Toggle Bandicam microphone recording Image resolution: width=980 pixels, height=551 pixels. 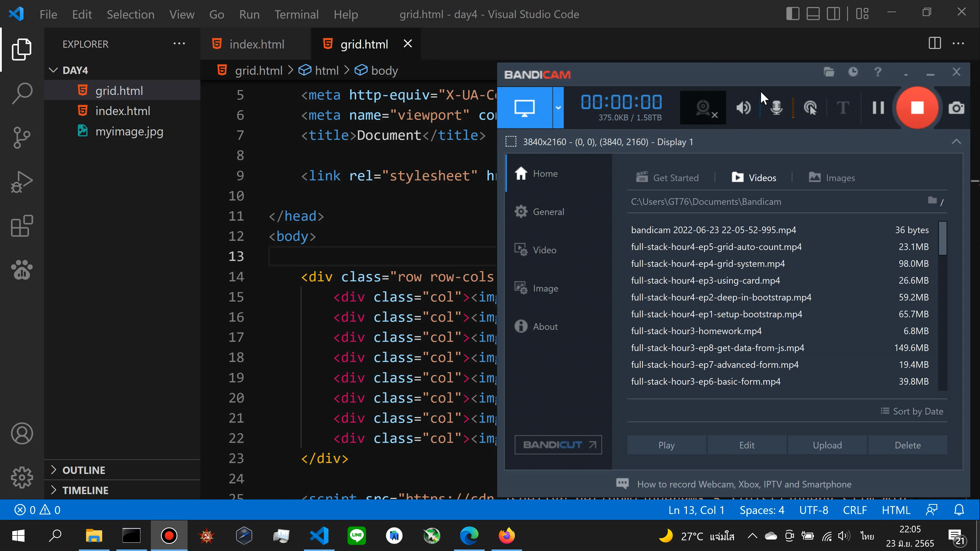[776, 108]
